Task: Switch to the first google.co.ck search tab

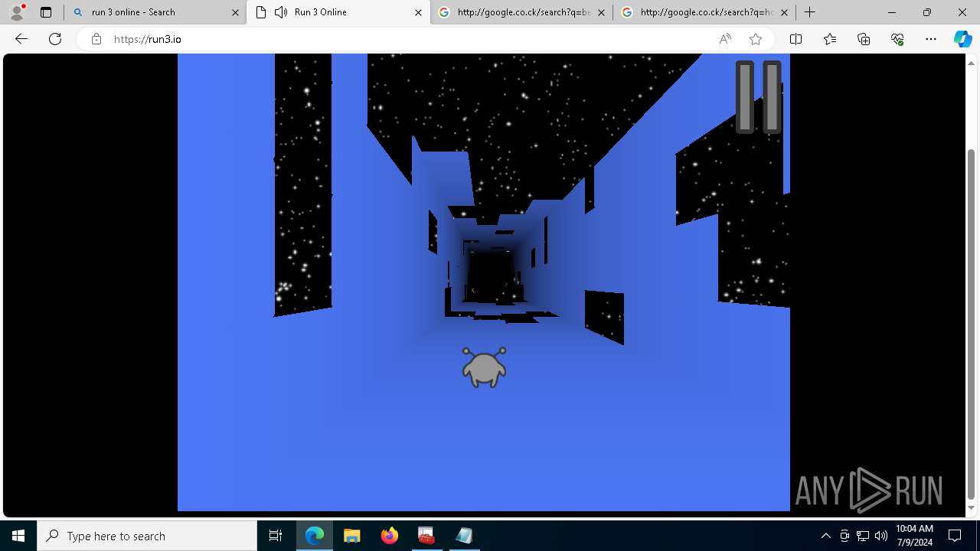Action: pos(521,12)
